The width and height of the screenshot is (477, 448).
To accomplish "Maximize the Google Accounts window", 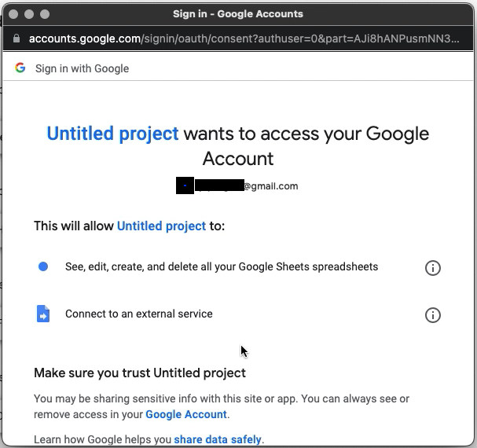I will (x=44, y=14).
